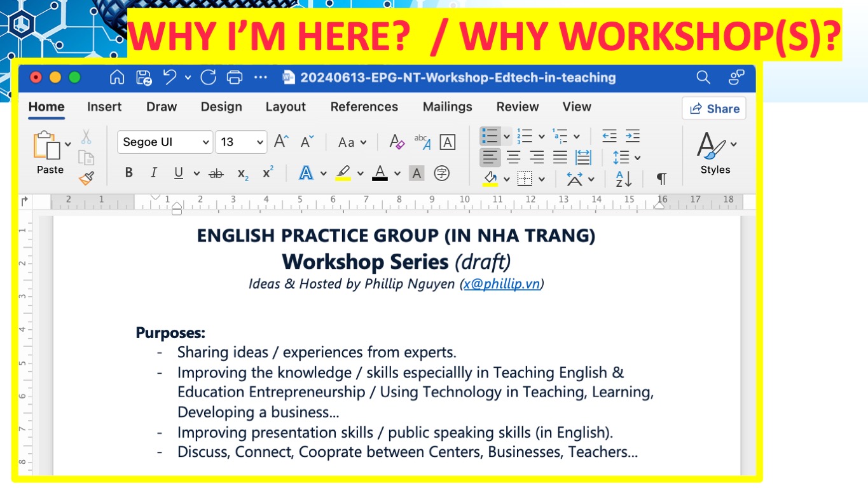
Task: Click the Search magnifier icon
Action: click(x=703, y=78)
